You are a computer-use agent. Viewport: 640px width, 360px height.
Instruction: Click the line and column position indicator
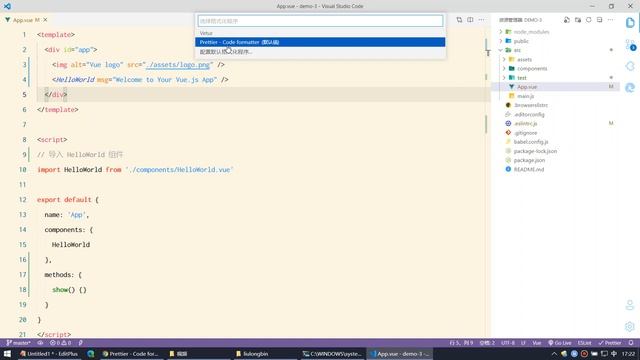click(461, 343)
